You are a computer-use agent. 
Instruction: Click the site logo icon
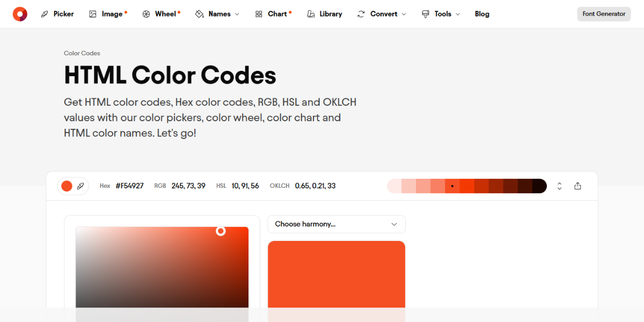pos(20,13)
